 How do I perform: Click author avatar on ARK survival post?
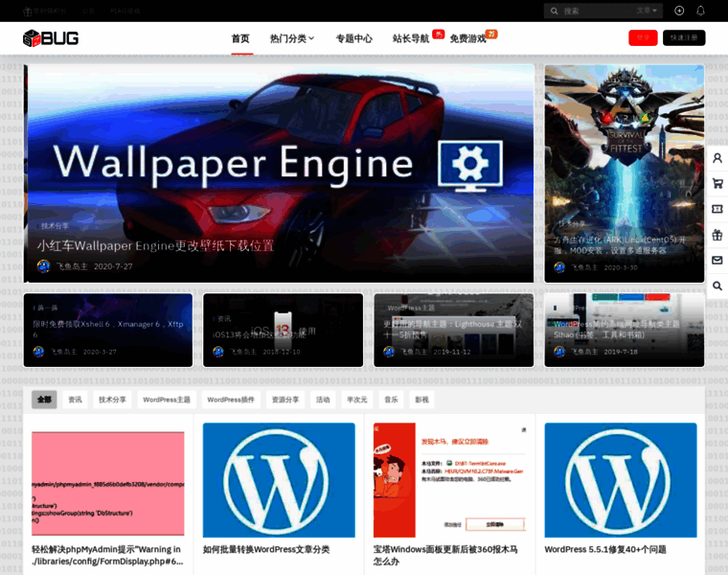(x=559, y=267)
